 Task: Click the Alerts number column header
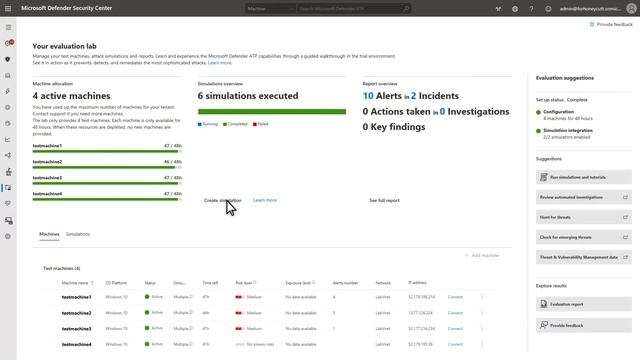[x=345, y=283]
